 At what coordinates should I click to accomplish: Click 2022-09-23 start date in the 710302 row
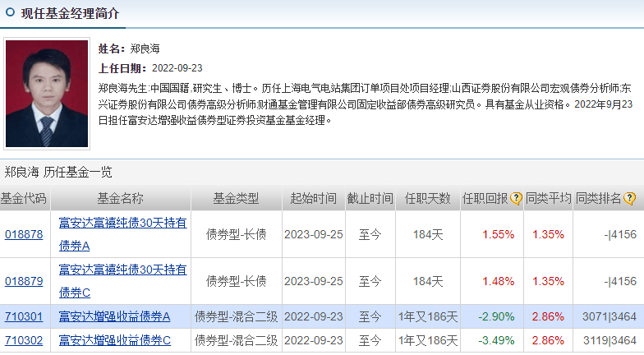click(x=314, y=340)
